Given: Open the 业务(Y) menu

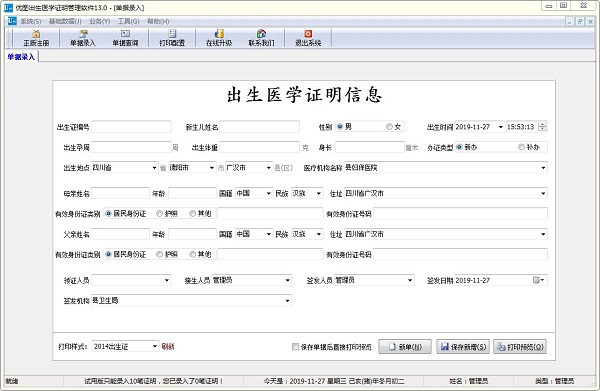Looking at the screenshot, I should click(x=99, y=21).
